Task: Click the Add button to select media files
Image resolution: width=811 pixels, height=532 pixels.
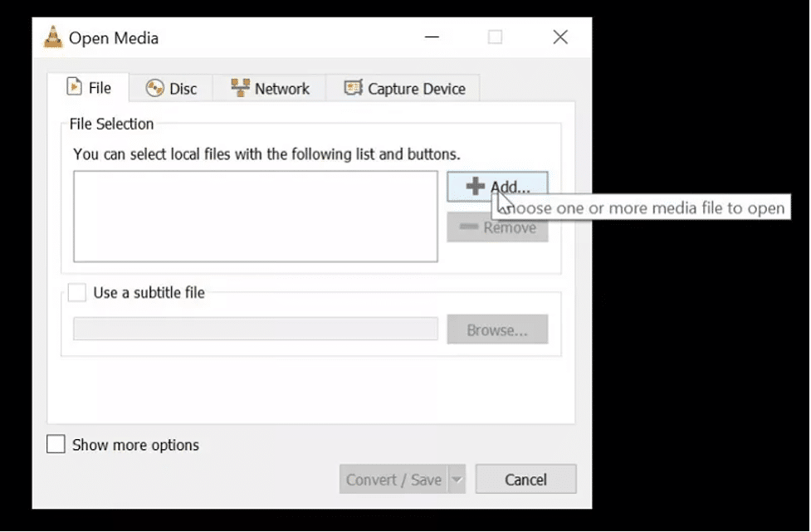Action: point(496,187)
